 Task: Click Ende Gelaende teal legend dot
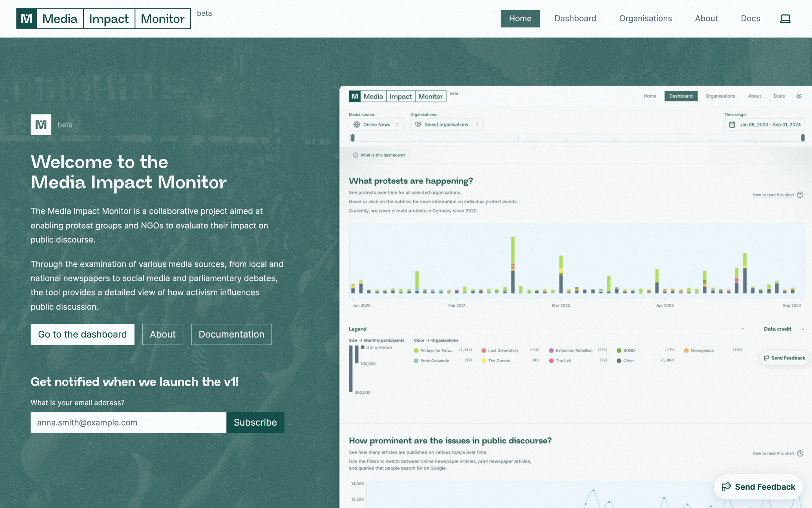pos(416,360)
